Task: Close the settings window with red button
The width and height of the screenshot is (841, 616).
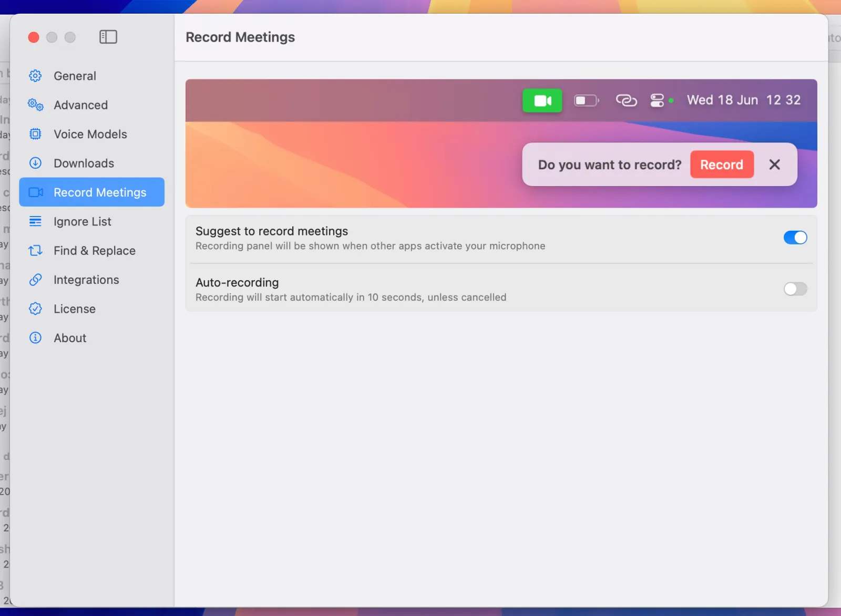Action: point(34,37)
